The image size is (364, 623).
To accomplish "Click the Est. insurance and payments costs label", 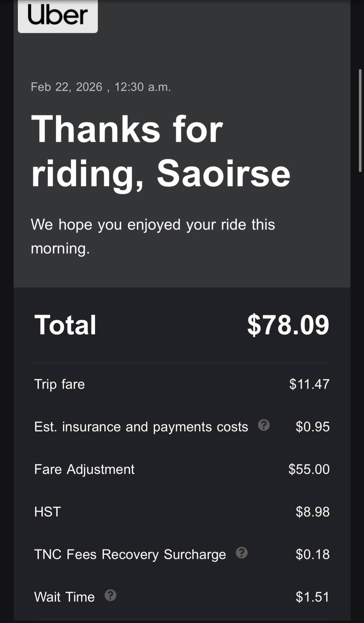I will [141, 427].
